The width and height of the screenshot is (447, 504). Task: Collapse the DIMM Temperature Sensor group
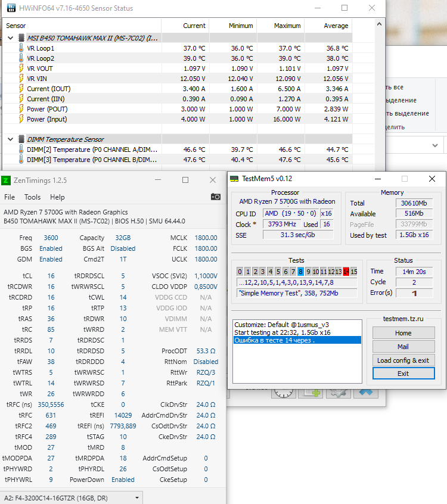point(11,139)
